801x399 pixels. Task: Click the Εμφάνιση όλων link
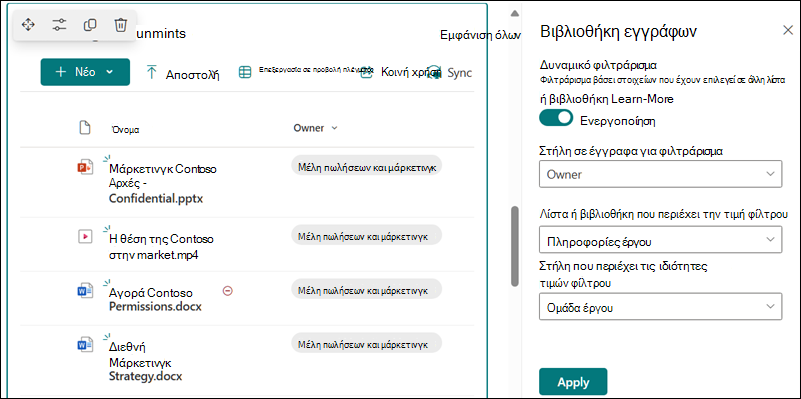click(x=480, y=35)
